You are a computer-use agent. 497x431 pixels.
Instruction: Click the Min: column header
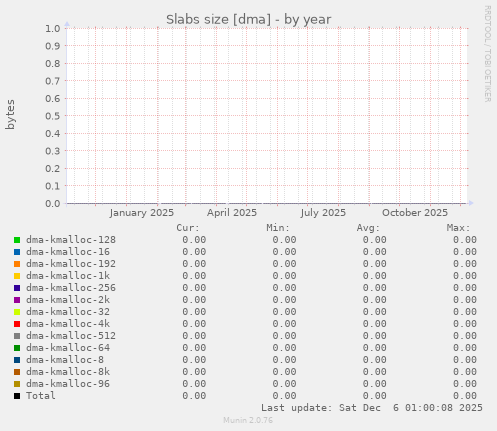click(278, 228)
